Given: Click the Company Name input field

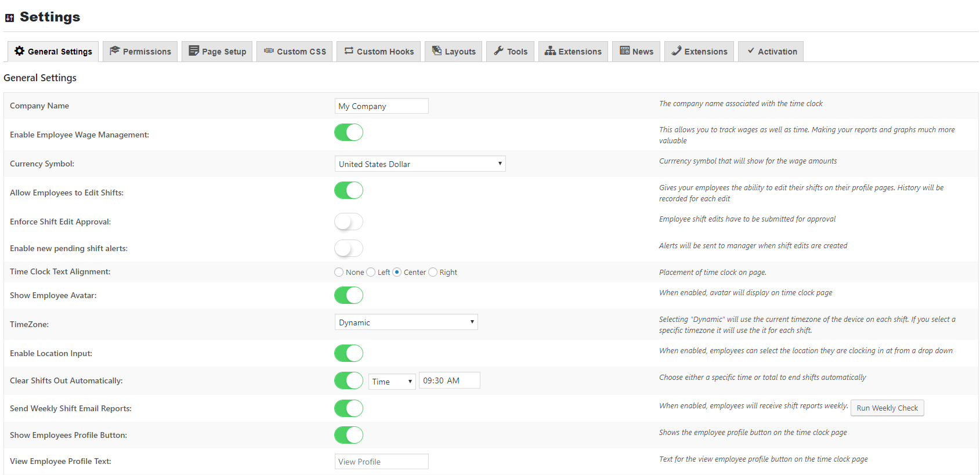Looking at the screenshot, I should pyautogui.click(x=381, y=106).
